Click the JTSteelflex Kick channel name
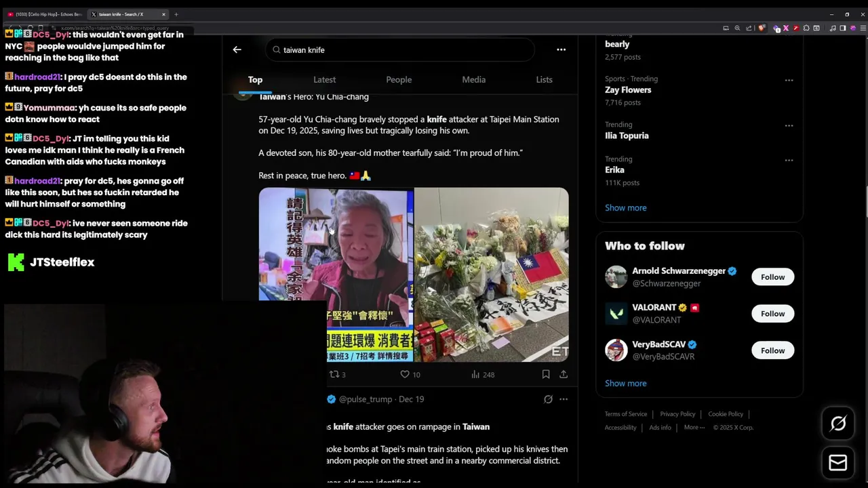868x488 pixels. [x=62, y=262]
